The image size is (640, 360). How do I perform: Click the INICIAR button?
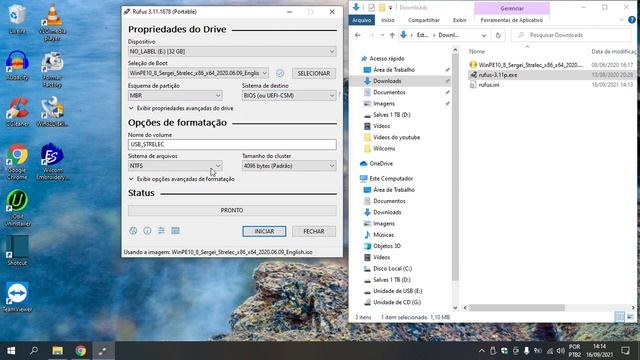[264, 231]
